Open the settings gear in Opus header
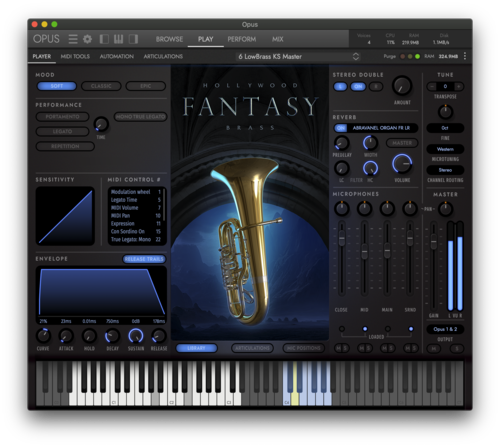The height and width of the screenshot is (447, 500). point(87,39)
